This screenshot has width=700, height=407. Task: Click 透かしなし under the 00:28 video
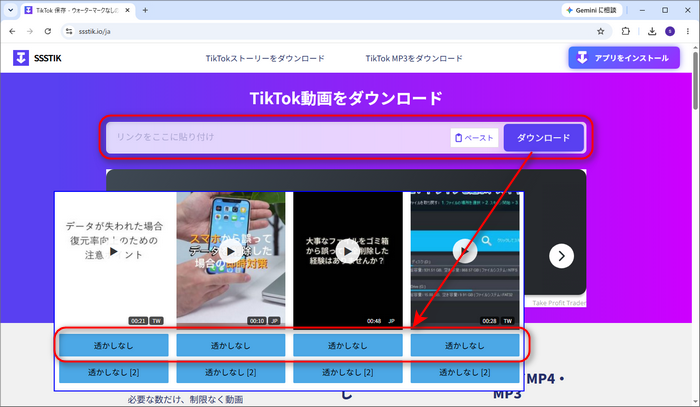465,345
